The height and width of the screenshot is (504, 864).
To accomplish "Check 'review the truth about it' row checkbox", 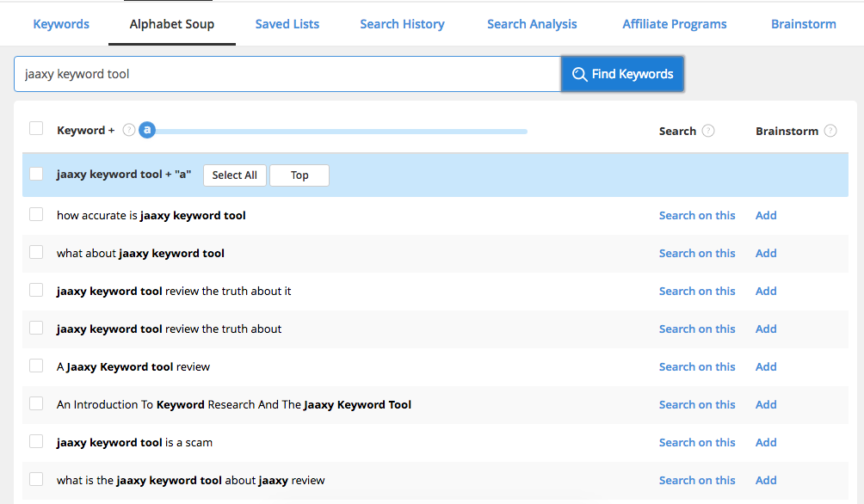I will [36, 291].
